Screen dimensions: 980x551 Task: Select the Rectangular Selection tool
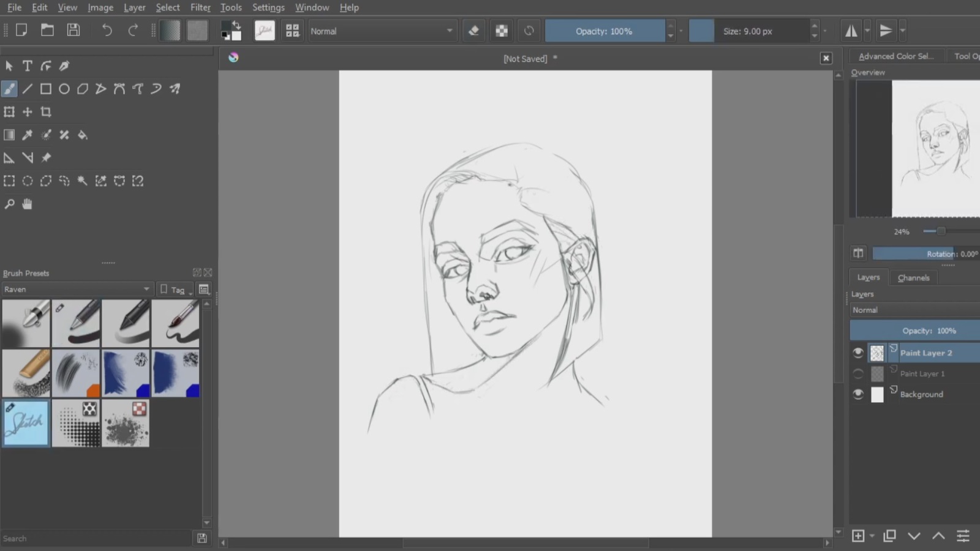tap(9, 181)
